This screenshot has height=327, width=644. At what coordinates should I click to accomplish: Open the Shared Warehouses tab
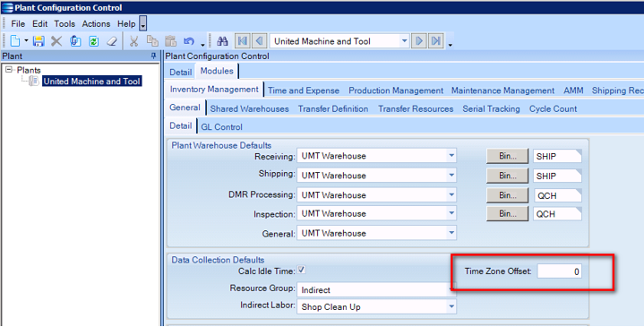[249, 109]
